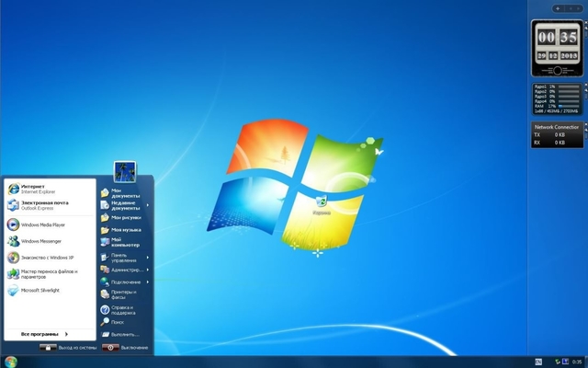Screen dimensions: 588x368
Task: Expand Панель управления submenu
Action: [125, 258]
